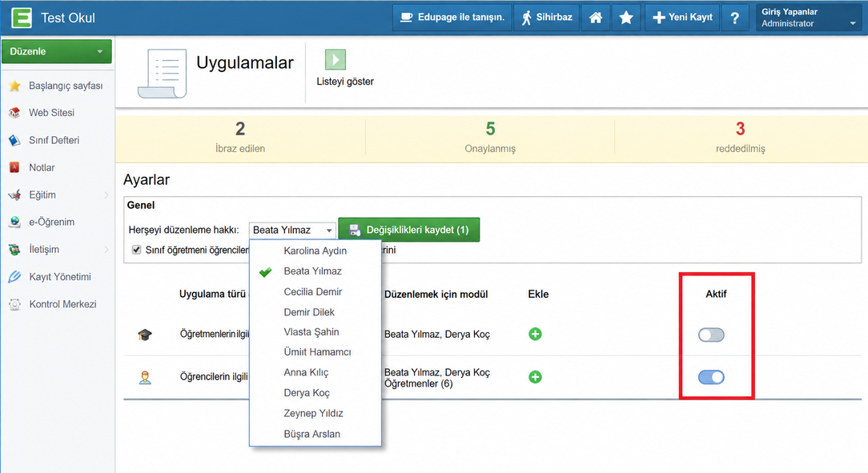Collapse the Herşeyi düzenleme hakkı combo box
Viewport: 868px width, 473px height.
[292, 230]
